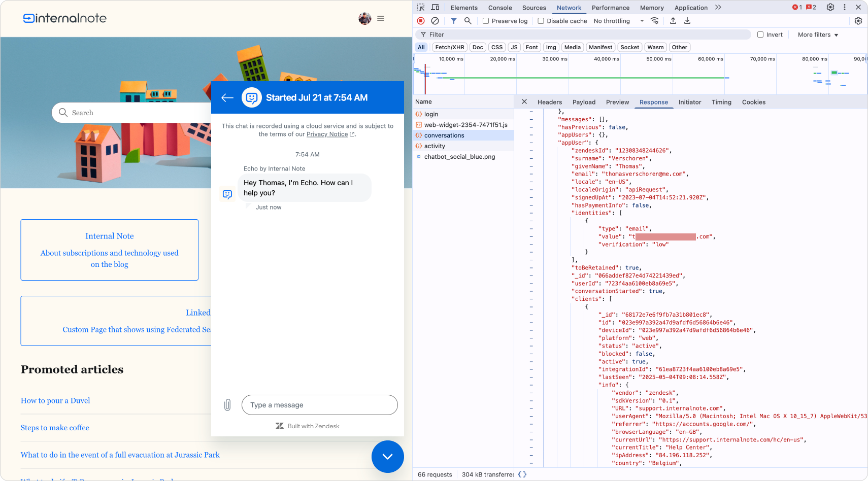
Task: Enable the Disable cache checkbox
Action: coord(541,21)
